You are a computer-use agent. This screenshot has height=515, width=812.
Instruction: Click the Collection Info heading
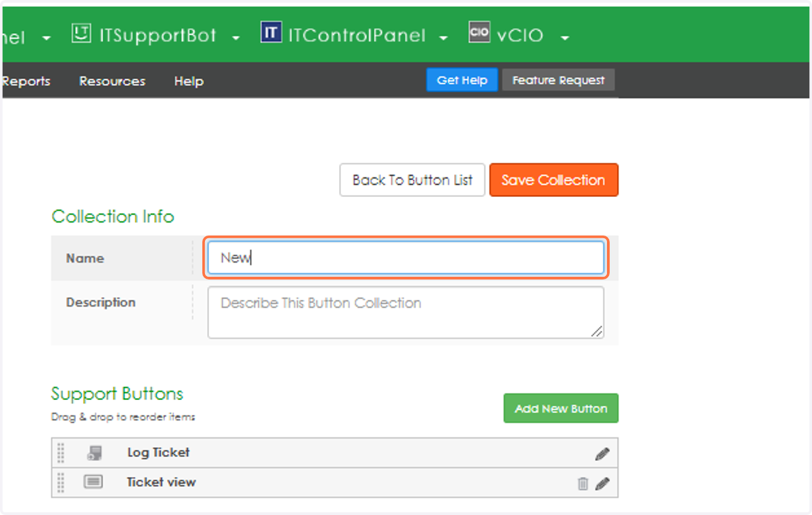point(113,217)
